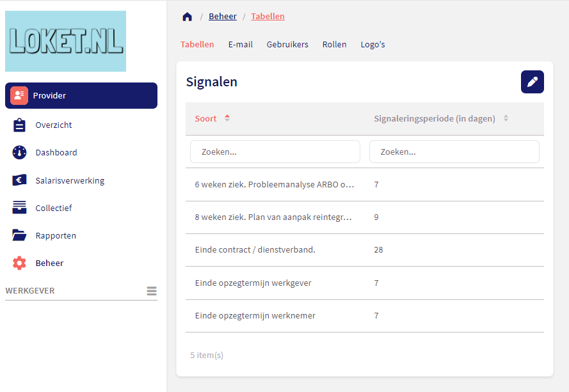Click inside the Soort Zoeken search field

(275, 152)
